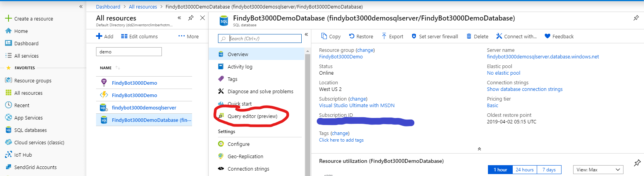644x176 pixels.
Task: Open Query editor (preview)
Action: pos(252,116)
